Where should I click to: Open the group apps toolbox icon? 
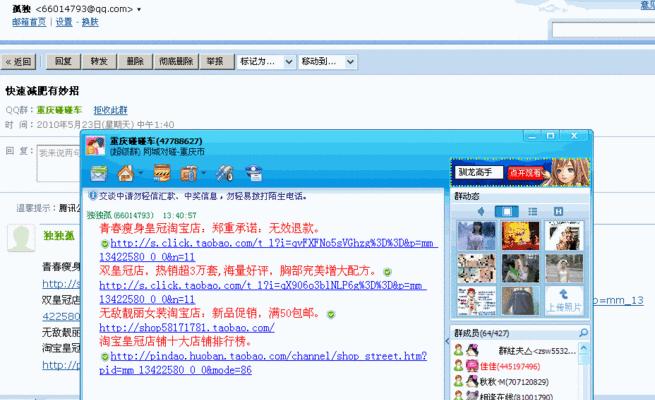189,173
